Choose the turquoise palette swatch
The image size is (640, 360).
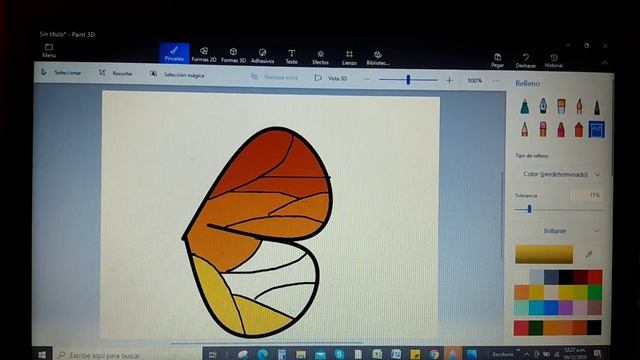(536, 307)
